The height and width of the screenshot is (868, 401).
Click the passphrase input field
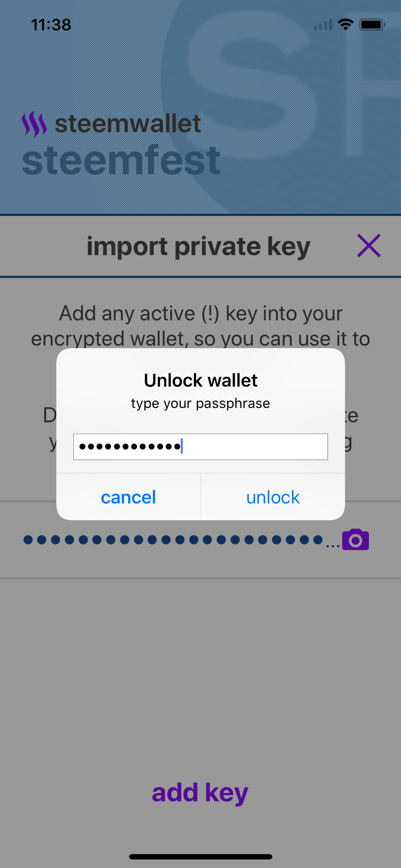(200, 447)
